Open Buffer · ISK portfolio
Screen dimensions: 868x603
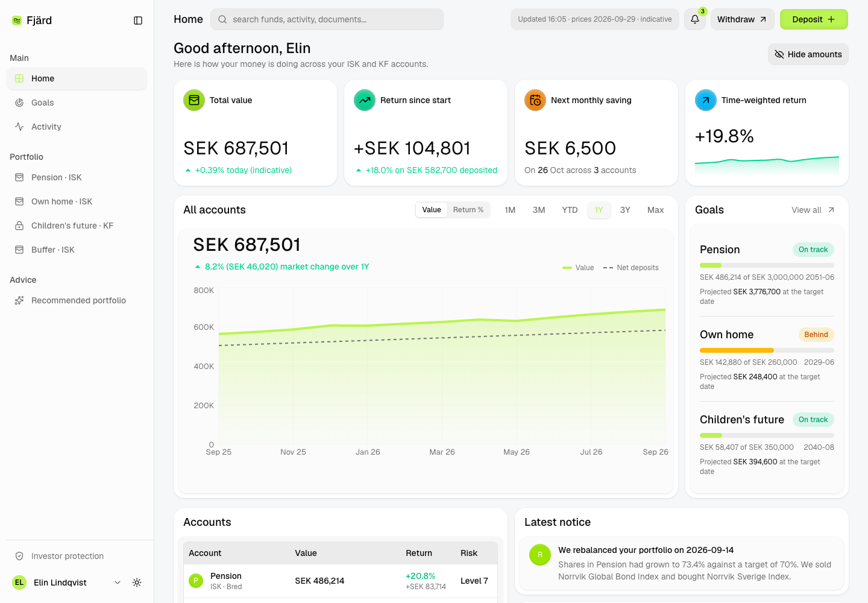coord(77,250)
